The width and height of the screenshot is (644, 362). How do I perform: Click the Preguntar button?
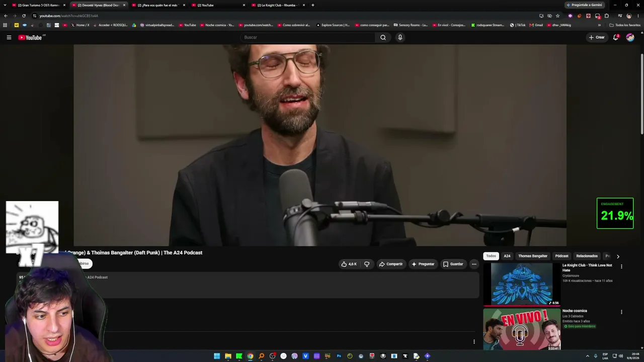(423, 264)
